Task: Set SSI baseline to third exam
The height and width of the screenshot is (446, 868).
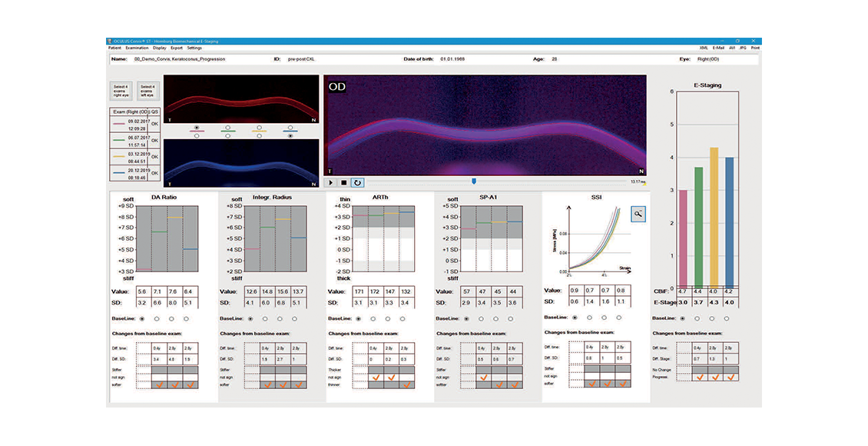Action: 604,318
